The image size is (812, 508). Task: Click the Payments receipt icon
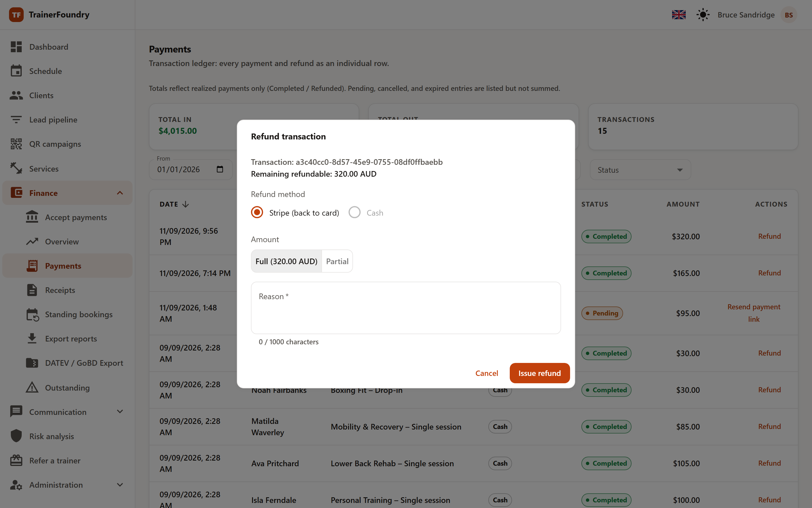coord(32,266)
